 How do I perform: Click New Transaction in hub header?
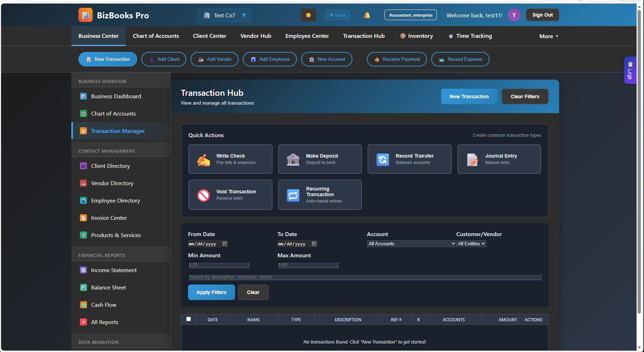469,96
